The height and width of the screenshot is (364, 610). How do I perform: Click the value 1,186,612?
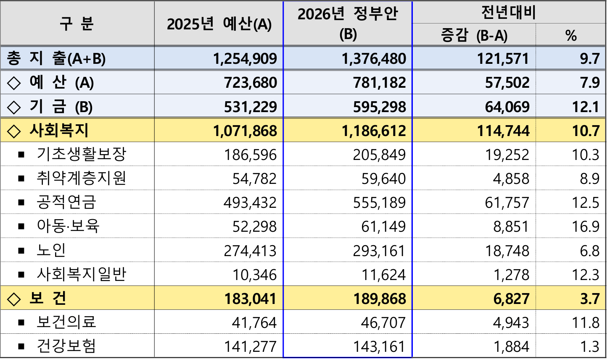point(374,131)
